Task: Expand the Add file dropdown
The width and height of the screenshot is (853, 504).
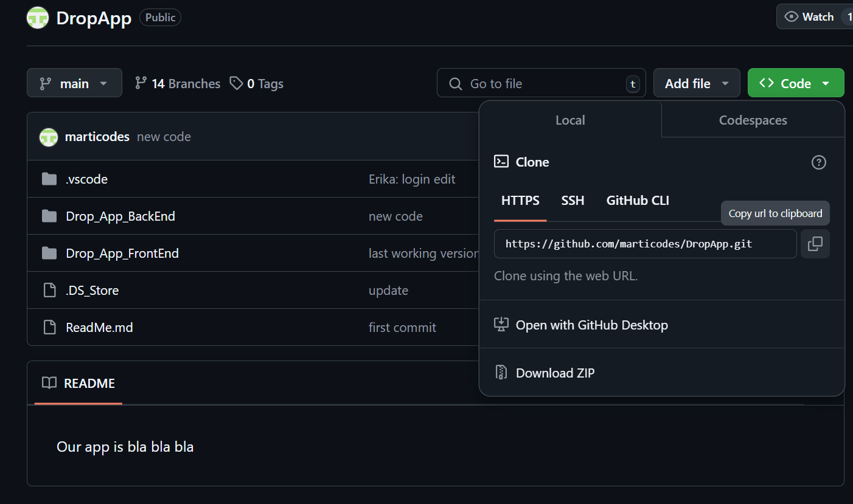Action: tap(697, 83)
